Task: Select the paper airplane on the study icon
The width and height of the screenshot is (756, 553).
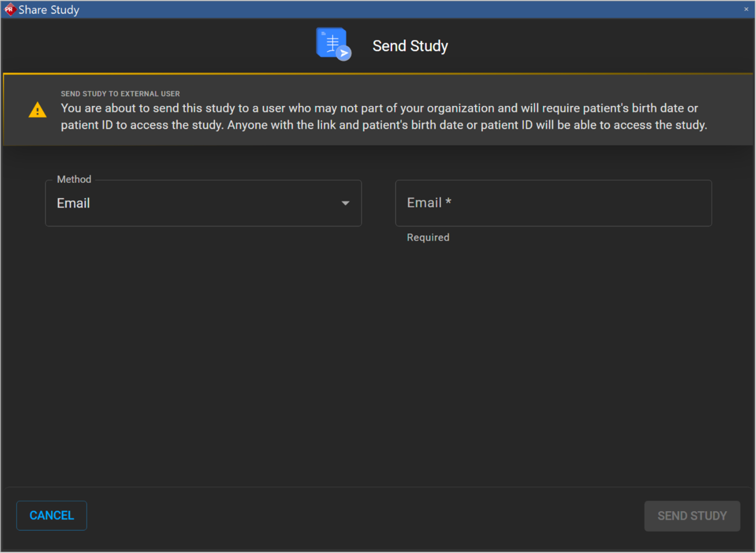Action: coord(344,53)
